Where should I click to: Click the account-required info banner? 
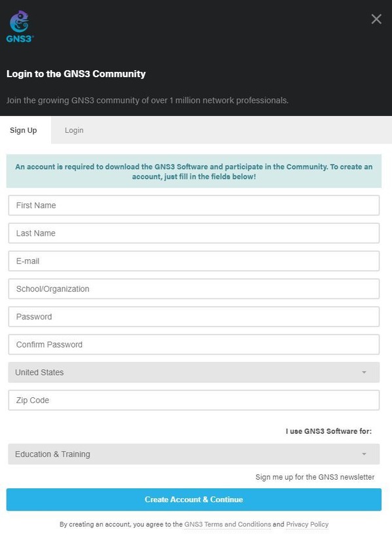194,171
